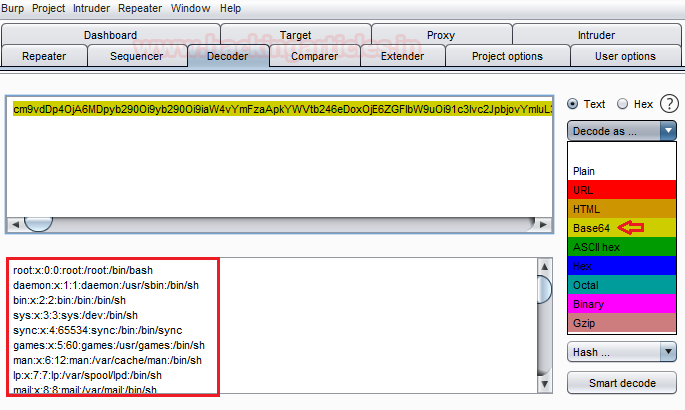This screenshot has width=685, height=410.
Task: Click the sync:x:4:65534 output line
Action: tap(97, 330)
